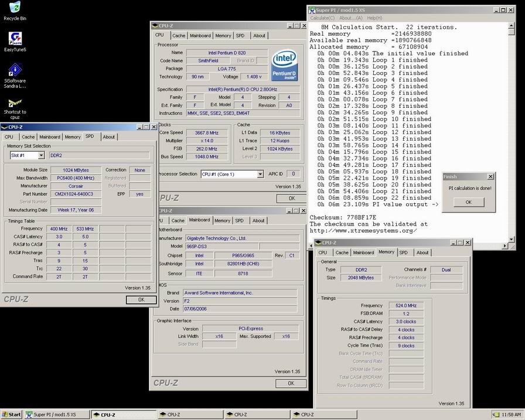
Task: Open the Recycle Bin desktop icon
Action: [x=15, y=11]
